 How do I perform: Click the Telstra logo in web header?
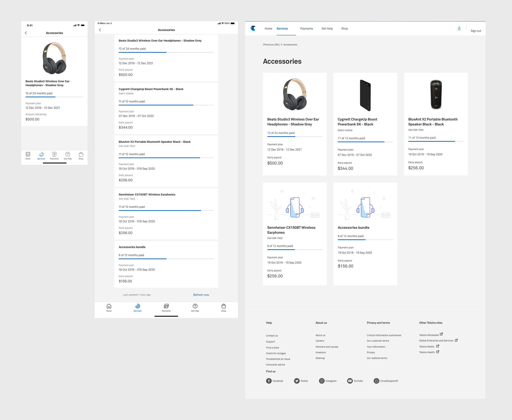pos(253,28)
